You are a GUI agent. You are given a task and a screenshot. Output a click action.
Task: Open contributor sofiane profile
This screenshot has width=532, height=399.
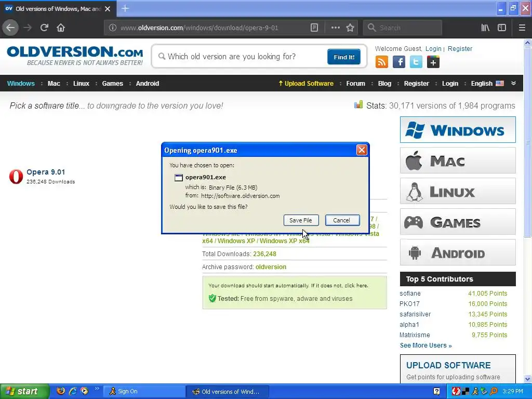tap(410, 294)
